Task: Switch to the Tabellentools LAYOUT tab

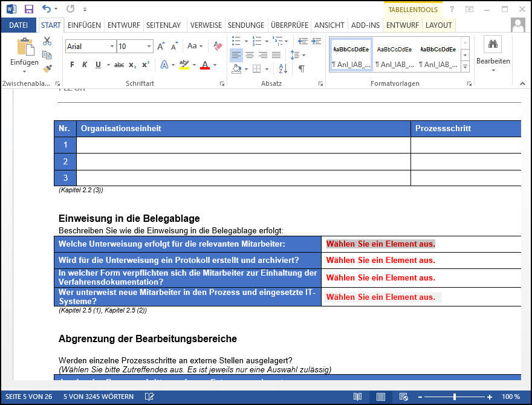Action: coord(438,25)
